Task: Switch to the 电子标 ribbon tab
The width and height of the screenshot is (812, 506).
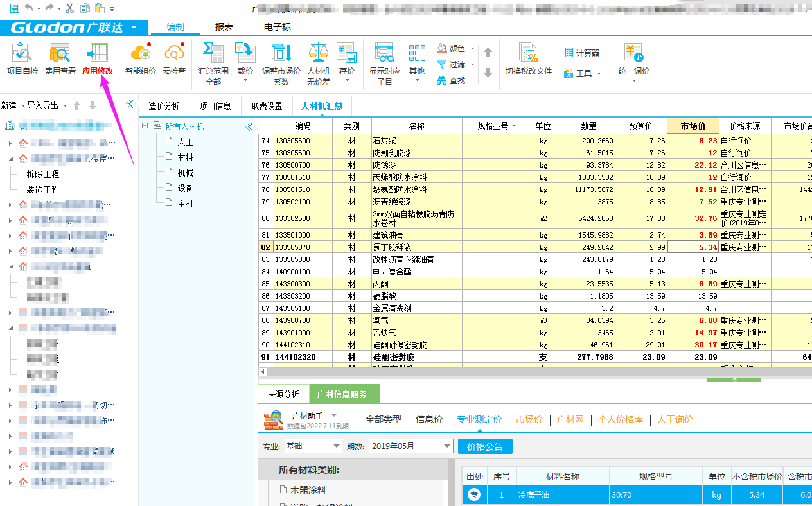Action: click(x=278, y=27)
